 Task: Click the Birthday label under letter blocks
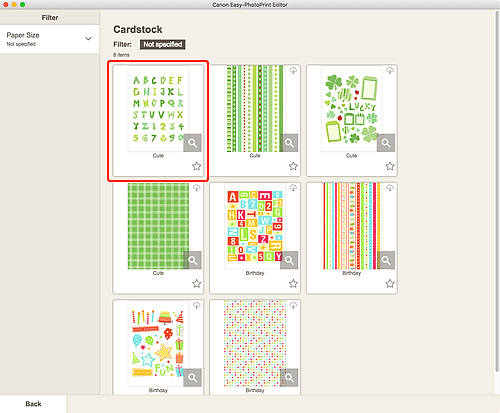(255, 273)
